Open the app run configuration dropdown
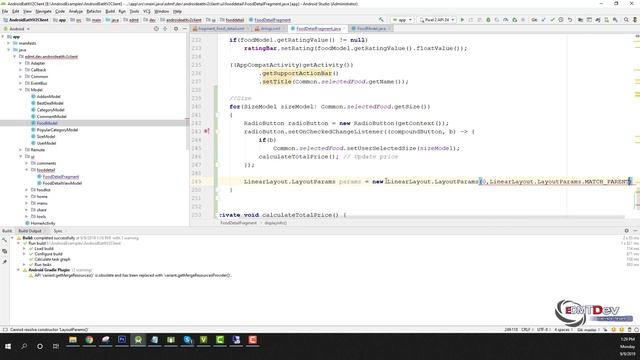The width and height of the screenshot is (640, 360). pyautogui.click(x=402, y=20)
